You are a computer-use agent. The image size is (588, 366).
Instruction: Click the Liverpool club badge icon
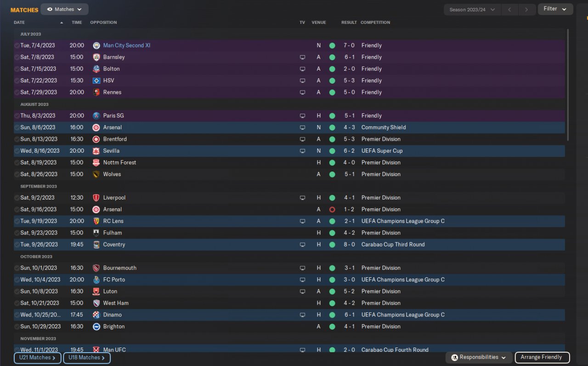(96, 198)
